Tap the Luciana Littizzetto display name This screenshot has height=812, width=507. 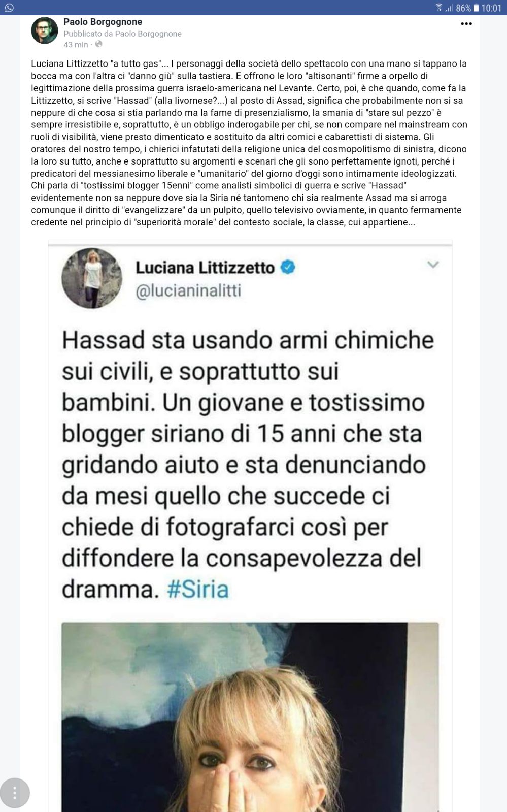tap(205, 267)
